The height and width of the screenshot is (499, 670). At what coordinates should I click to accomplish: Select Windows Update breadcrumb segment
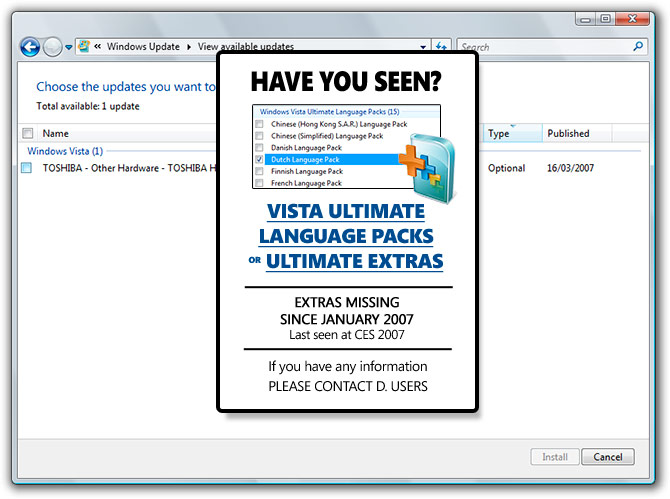(143, 46)
